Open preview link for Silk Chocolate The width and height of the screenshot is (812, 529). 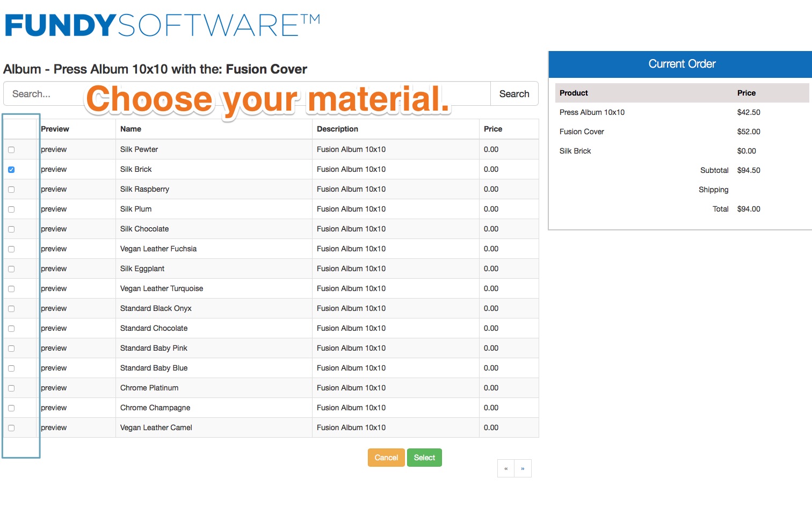pyautogui.click(x=54, y=229)
